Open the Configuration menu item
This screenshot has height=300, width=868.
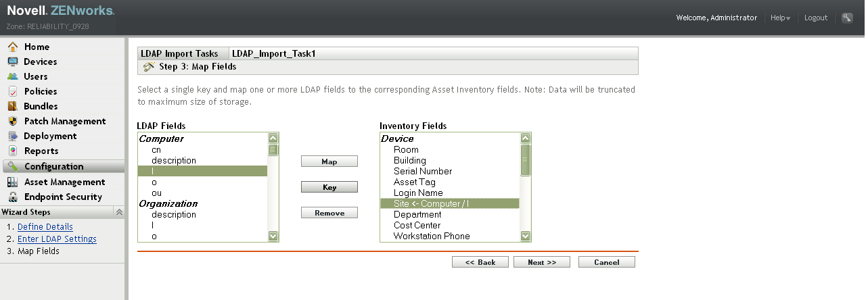coord(53,166)
